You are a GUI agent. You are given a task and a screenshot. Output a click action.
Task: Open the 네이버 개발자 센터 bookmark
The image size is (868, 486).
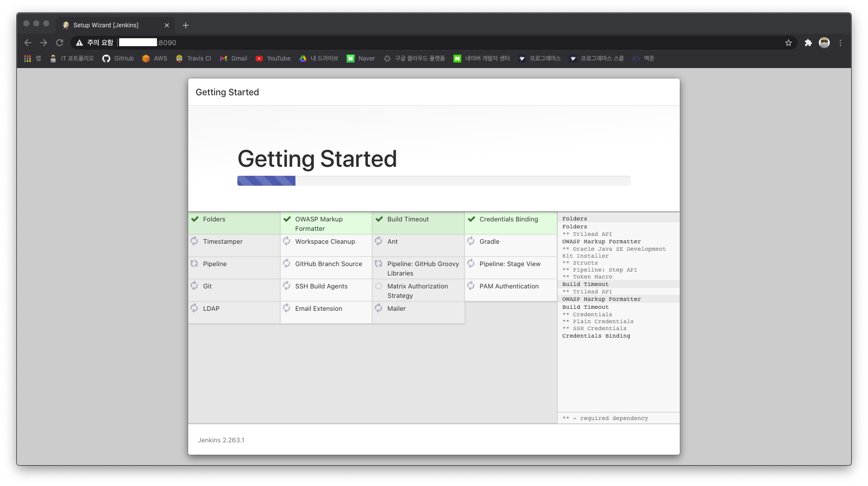click(x=482, y=59)
